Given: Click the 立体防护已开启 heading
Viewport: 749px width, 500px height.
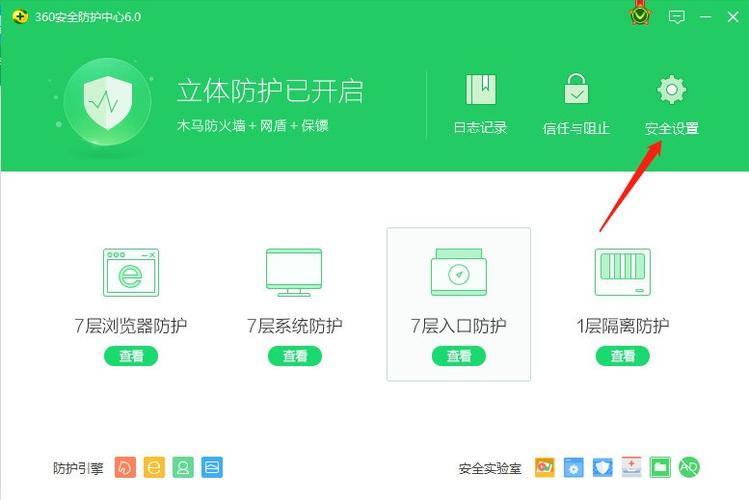Looking at the screenshot, I should point(270,91).
